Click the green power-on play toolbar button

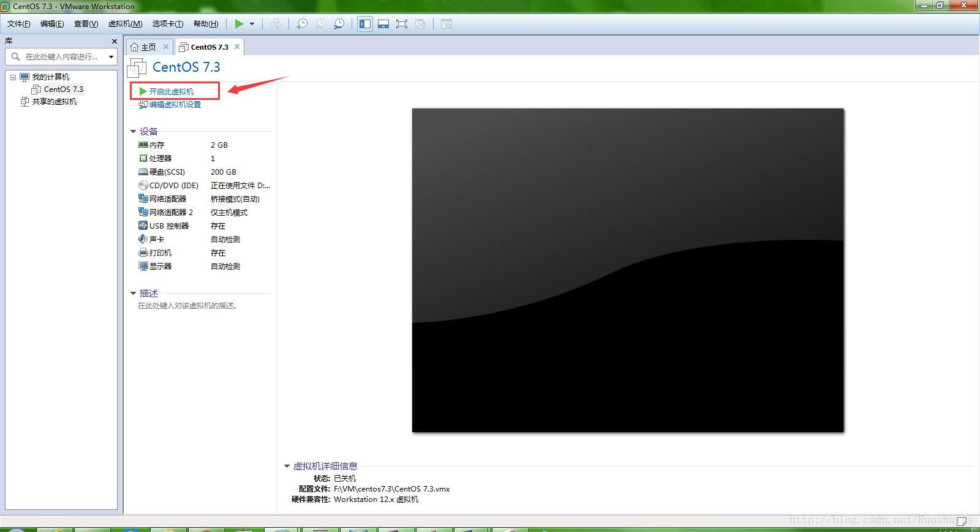[239, 24]
